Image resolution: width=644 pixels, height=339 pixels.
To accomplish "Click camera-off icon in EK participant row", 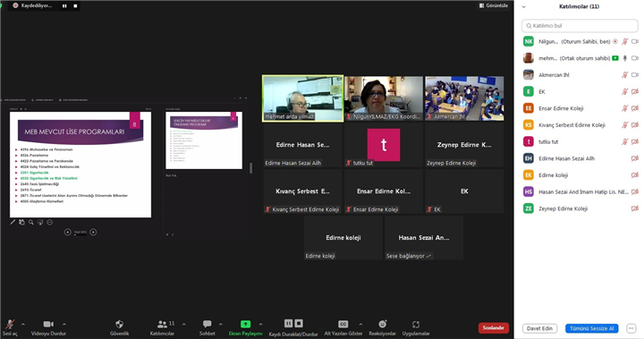I will pos(634,91).
